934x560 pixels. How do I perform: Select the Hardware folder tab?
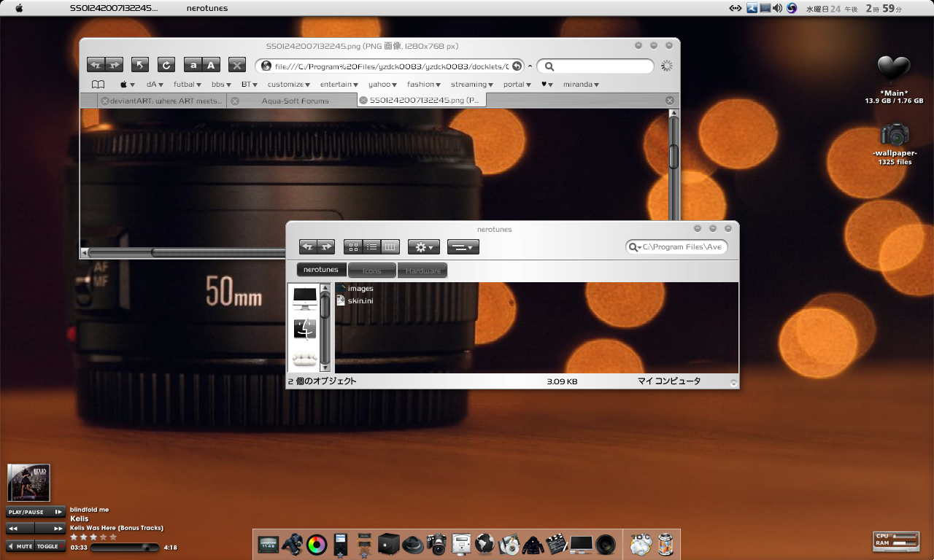pos(422,271)
